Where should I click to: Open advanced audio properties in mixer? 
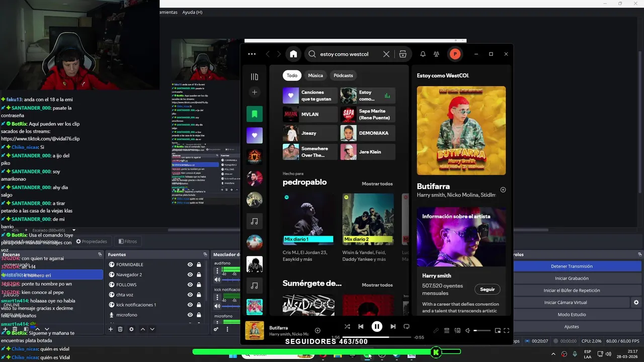[216, 329]
